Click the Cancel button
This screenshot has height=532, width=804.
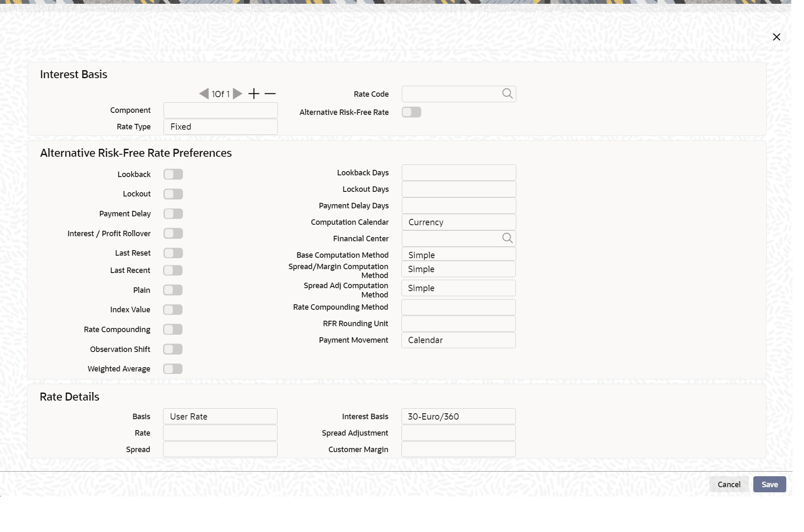click(x=729, y=485)
